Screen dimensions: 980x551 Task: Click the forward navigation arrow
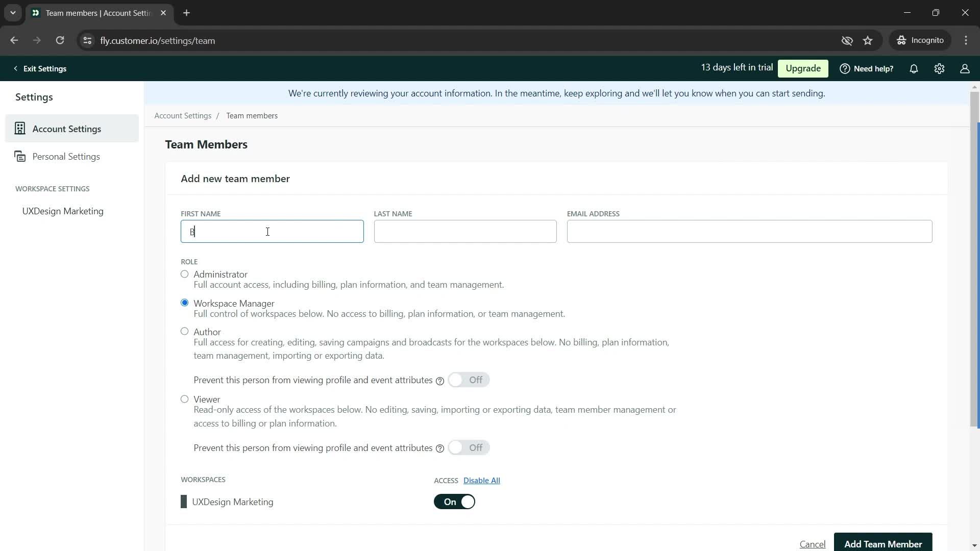[x=37, y=40]
